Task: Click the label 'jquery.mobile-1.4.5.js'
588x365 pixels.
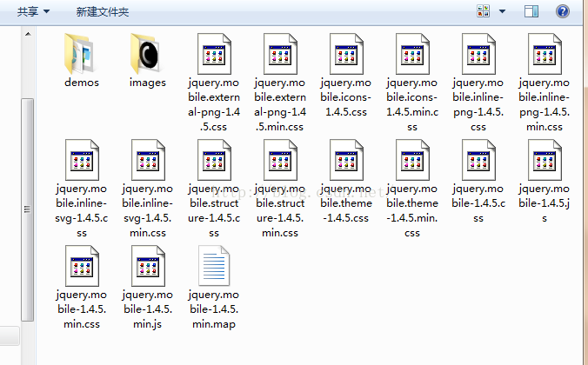Action: click(545, 203)
